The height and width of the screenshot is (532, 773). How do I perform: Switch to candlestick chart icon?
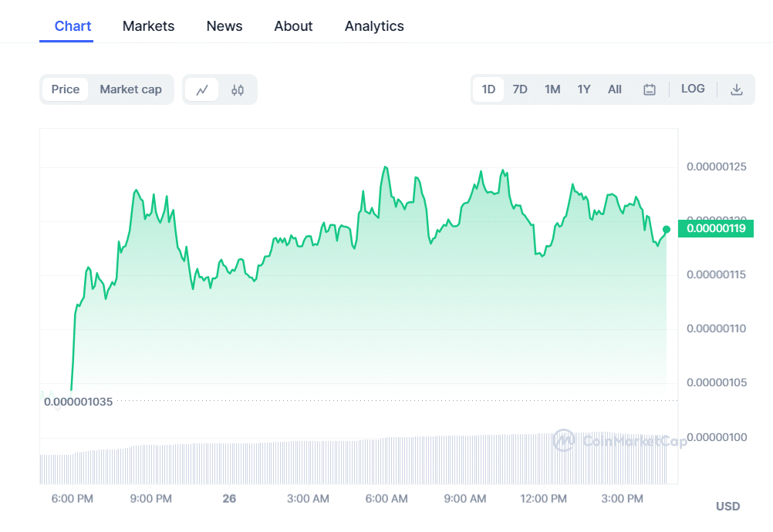pyautogui.click(x=238, y=89)
